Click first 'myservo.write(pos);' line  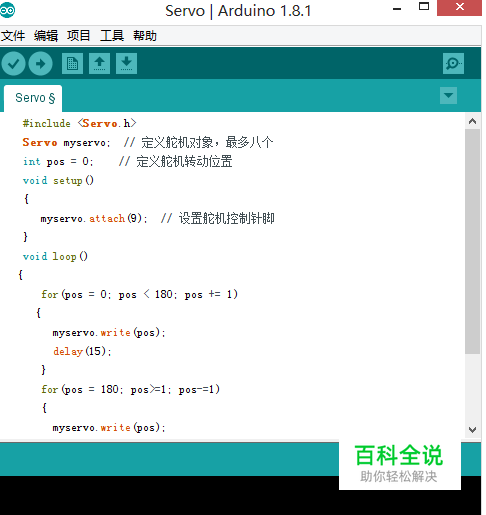click(109, 332)
